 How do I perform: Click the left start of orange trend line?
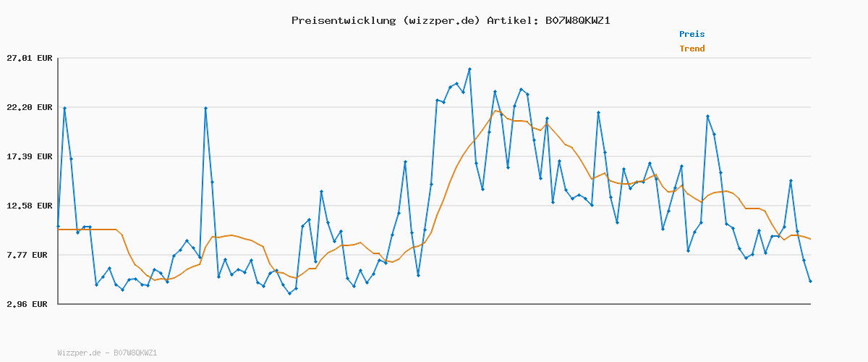(x=58, y=230)
